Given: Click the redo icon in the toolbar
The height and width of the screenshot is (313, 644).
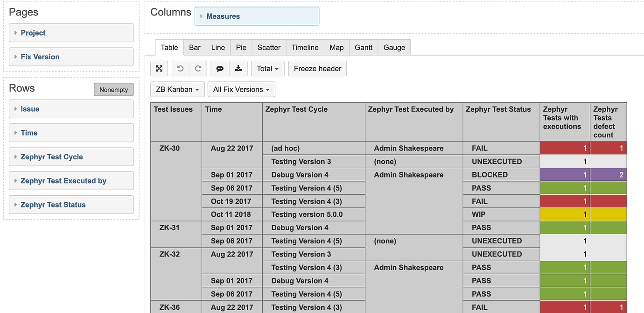Looking at the screenshot, I should click(198, 68).
